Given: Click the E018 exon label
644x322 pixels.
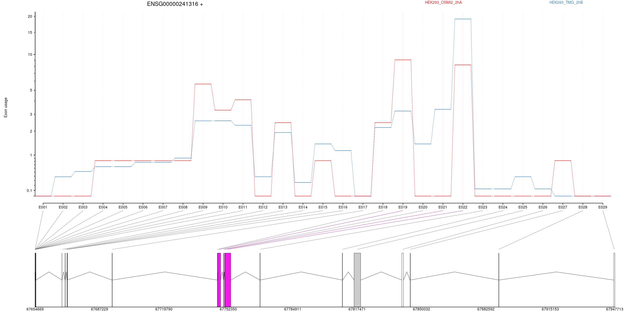Looking at the screenshot, I should 383,207.
